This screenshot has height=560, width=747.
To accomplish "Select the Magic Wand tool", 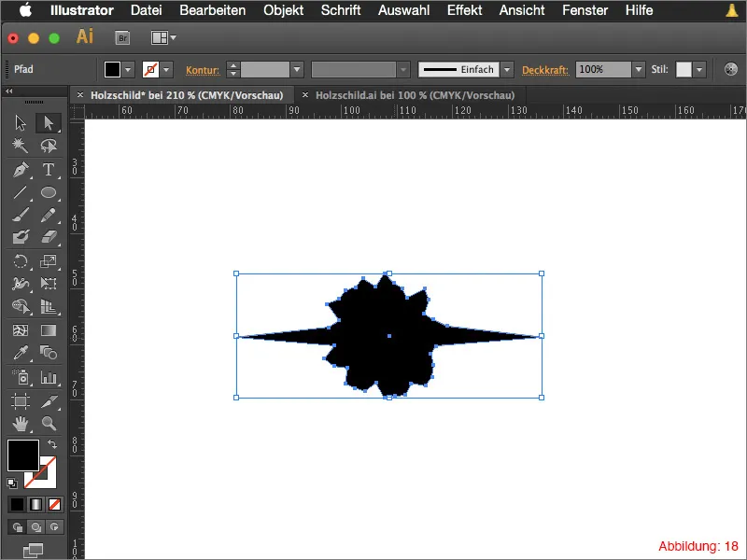I will (21, 146).
